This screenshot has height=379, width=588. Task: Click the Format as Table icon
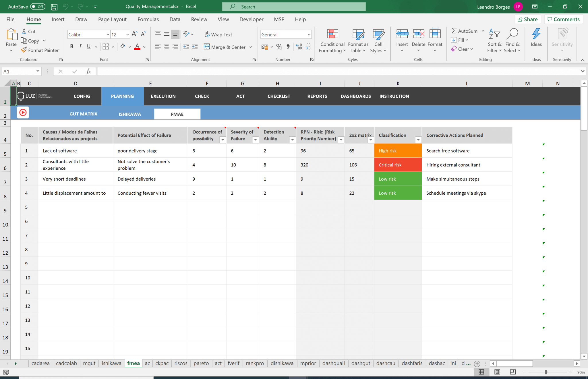(x=358, y=34)
